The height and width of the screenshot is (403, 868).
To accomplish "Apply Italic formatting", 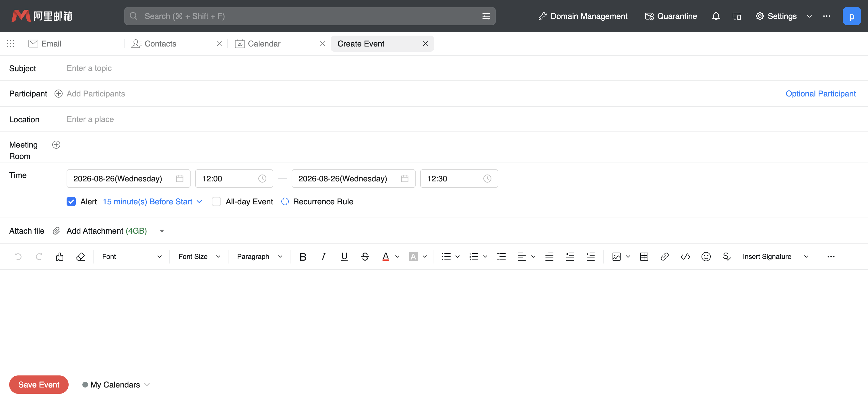I will tap(323, 257).
